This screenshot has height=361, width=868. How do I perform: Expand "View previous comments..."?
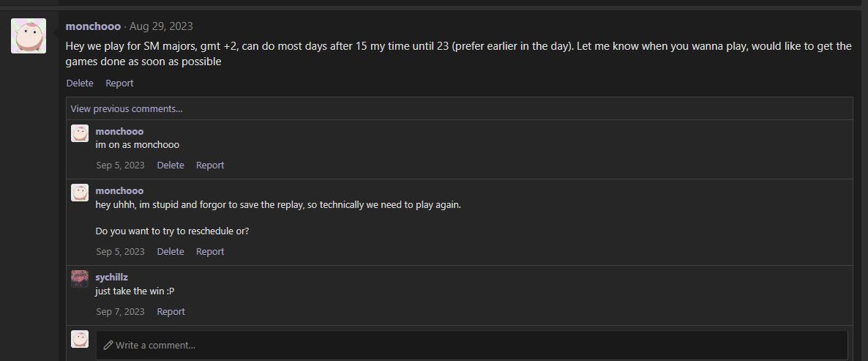click(127, 109)
